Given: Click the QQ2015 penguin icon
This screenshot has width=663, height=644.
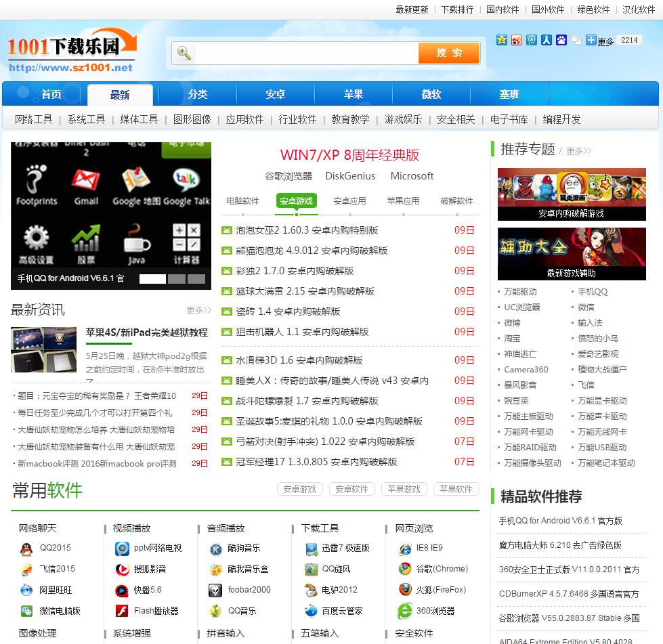Looking at the screenshot, I should click(x=26, y=549).
